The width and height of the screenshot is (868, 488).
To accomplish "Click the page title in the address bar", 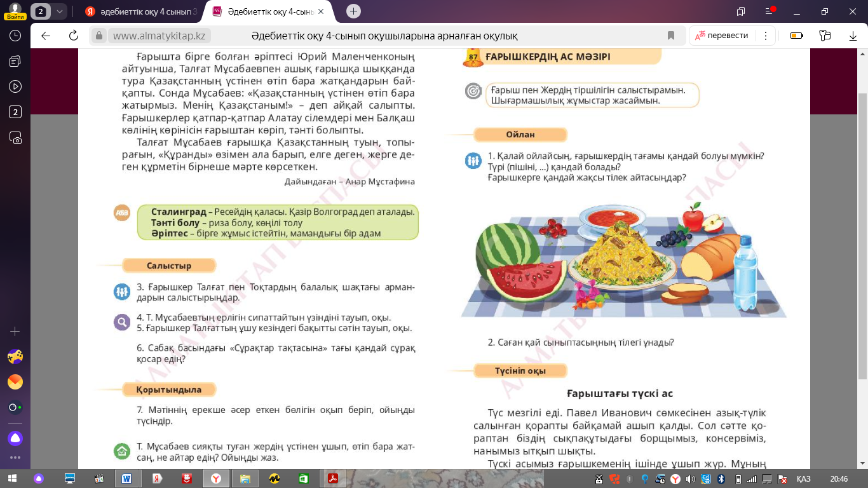I will (384, 36).
